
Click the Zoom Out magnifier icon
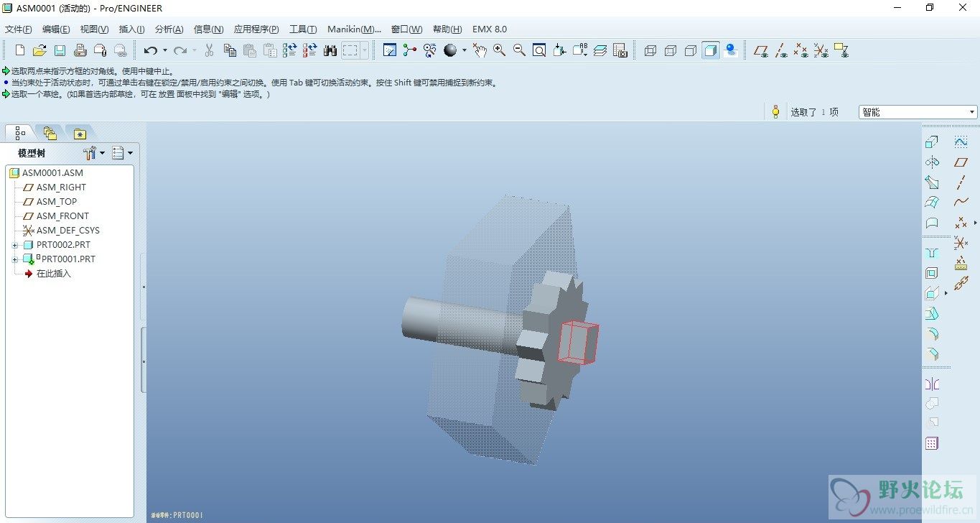point(519,50)
